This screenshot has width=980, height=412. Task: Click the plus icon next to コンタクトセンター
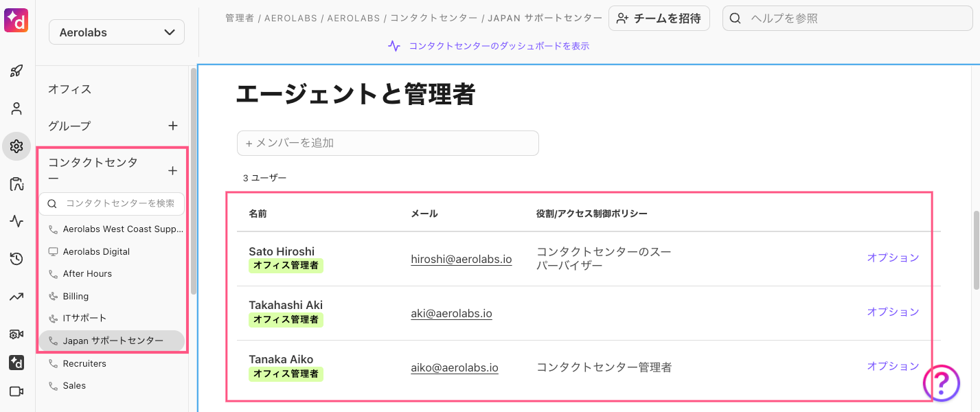click(x=173, y=170)
